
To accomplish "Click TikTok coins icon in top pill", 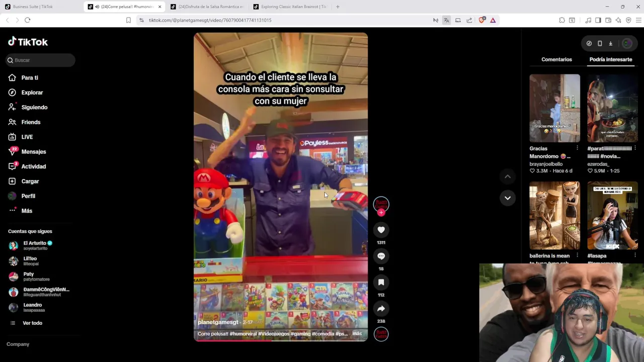I will (x=589, y=43).
